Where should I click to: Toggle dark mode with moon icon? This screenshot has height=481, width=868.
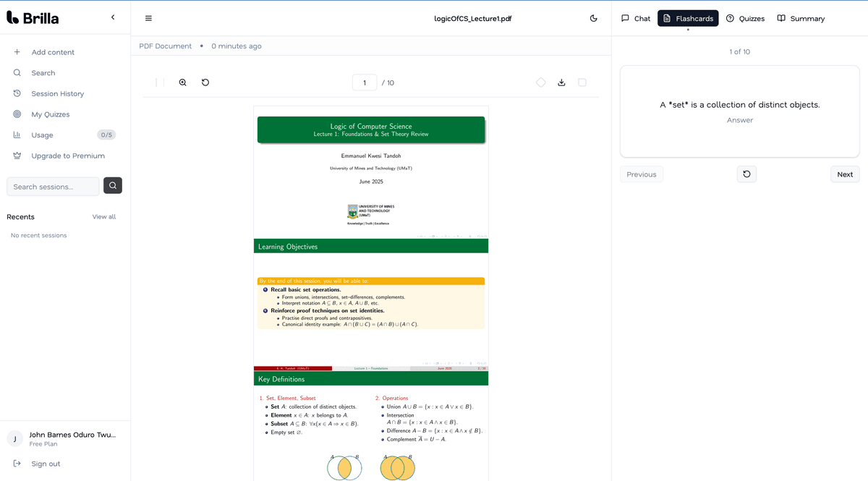coord(593,19)
